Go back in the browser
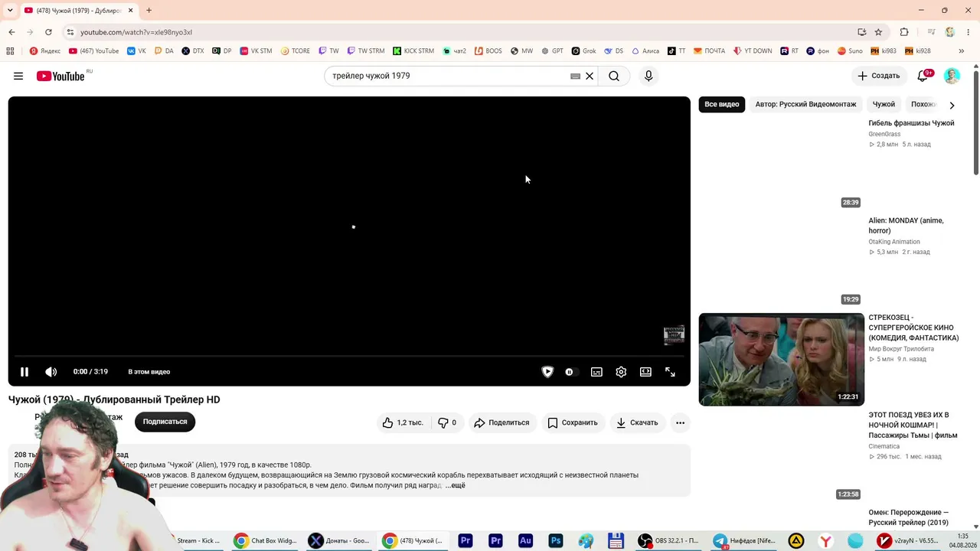Image resolution: width=980 pixels, height=551 pixels. pos(11,32)
